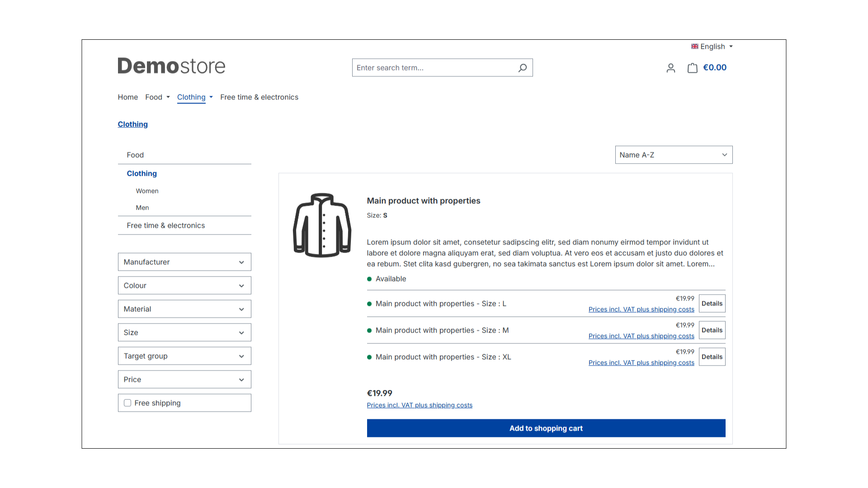
Task: Open the user account icon
Action: pos(671,68)
